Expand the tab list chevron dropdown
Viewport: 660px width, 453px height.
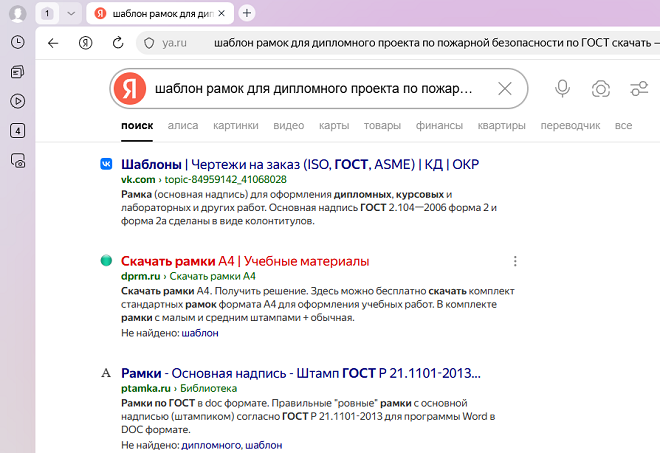71,13
